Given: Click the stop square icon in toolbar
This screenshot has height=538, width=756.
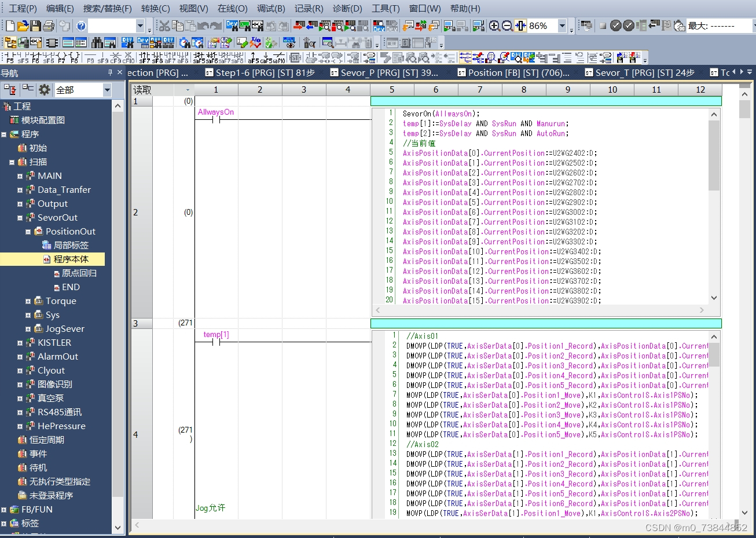Looking at the screenshot, I should coord(603,25).
